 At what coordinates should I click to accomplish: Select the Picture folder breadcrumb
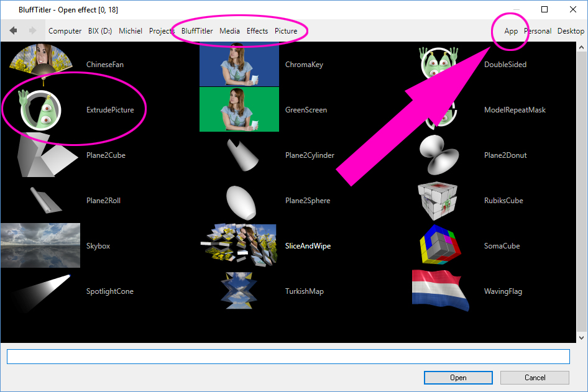pos(286,30)
